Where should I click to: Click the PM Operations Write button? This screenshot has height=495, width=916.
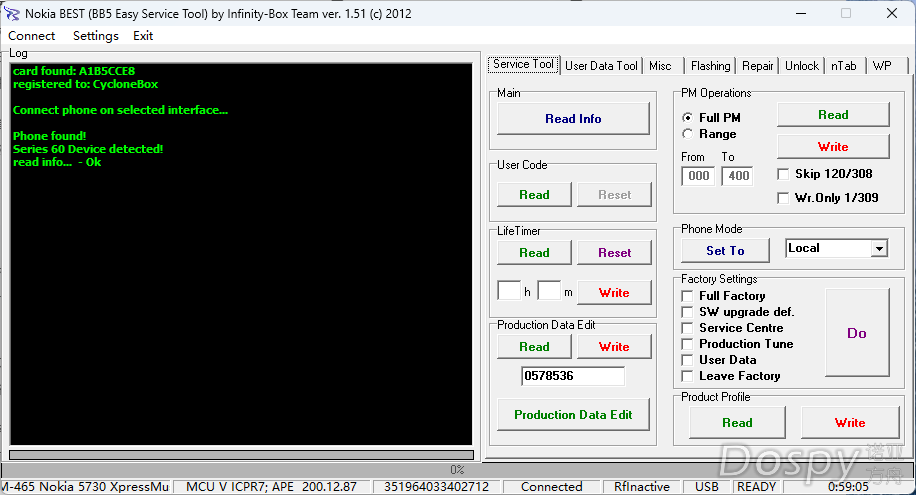(x=833, y=147)
